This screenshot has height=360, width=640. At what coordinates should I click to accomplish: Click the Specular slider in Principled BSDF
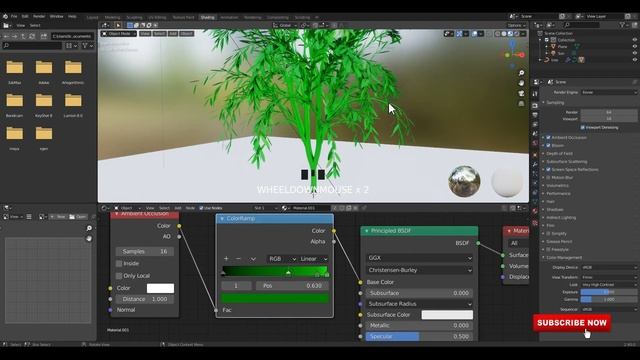[420, 336]
